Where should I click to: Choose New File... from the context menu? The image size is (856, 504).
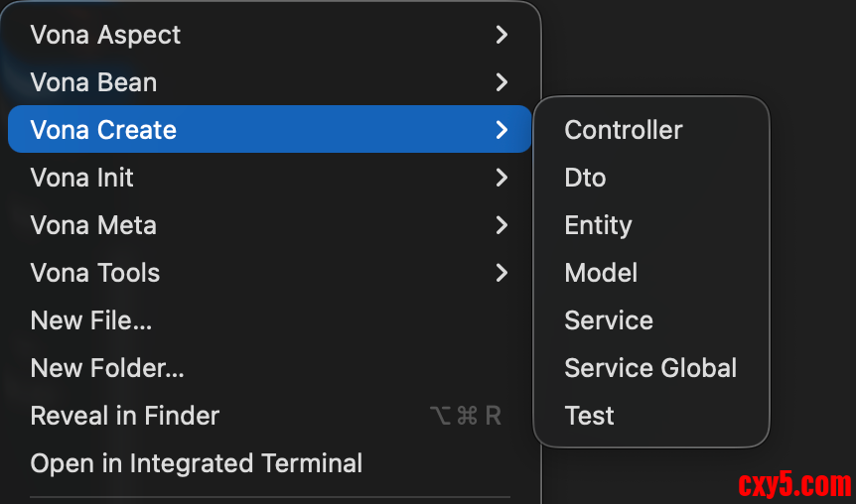coord(91,320)
